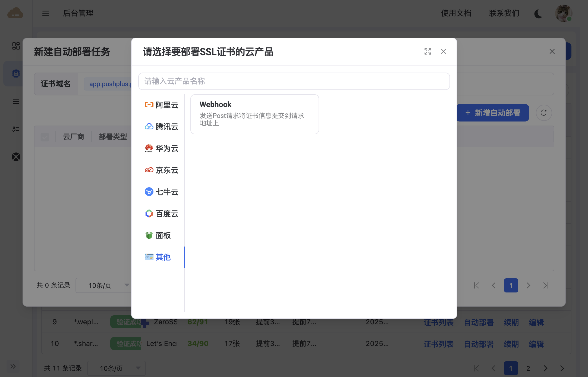Click the 34/90 value in row 10
The width and height of the screenshot is (588, 377).
(198, 344)
